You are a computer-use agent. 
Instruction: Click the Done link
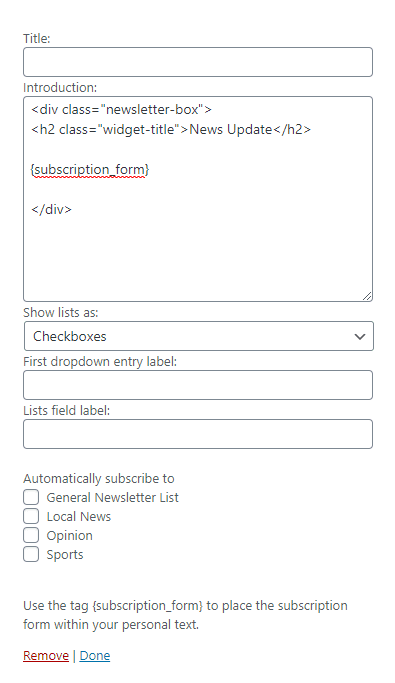click(x=95, y=656)
